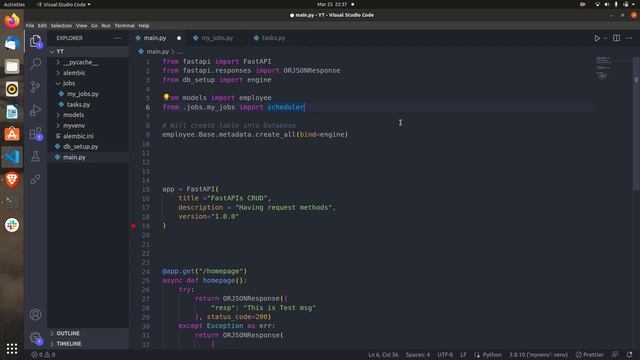
Task: Change file encoding UTF-8
Action: (x=445, y=355)
